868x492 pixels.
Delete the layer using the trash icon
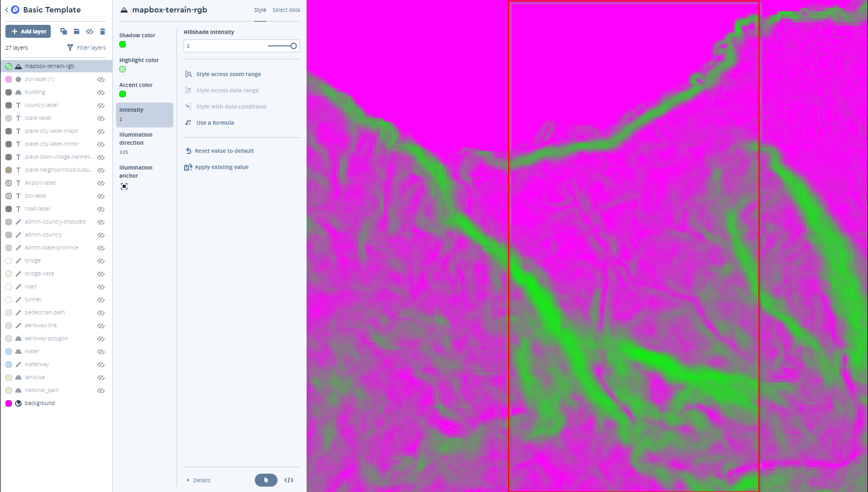pos(103,31)
